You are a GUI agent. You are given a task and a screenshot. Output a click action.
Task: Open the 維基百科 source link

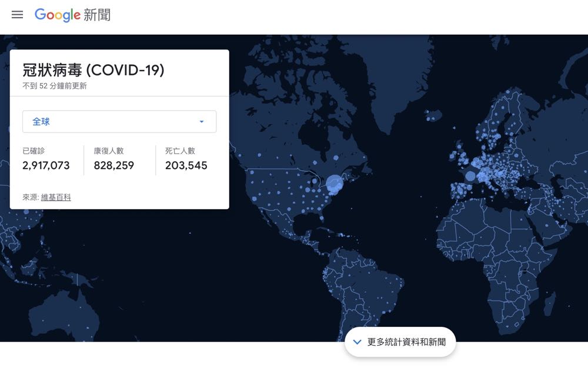click(56, 197)
